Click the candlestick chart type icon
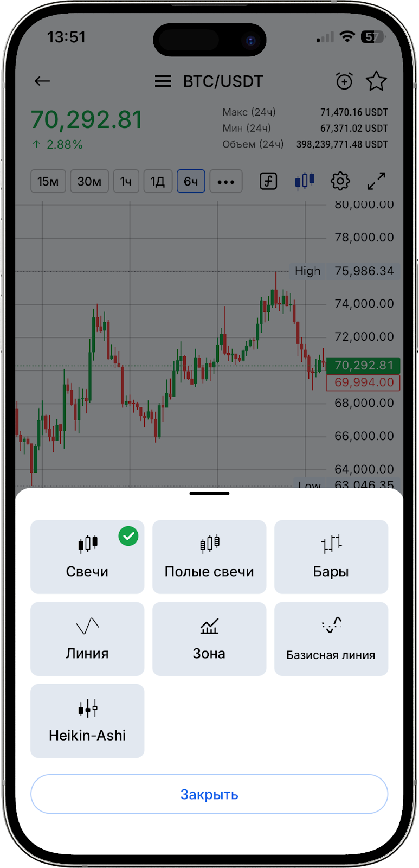The image size is (419, 868). pyautogui.click(x=305, y=181)
